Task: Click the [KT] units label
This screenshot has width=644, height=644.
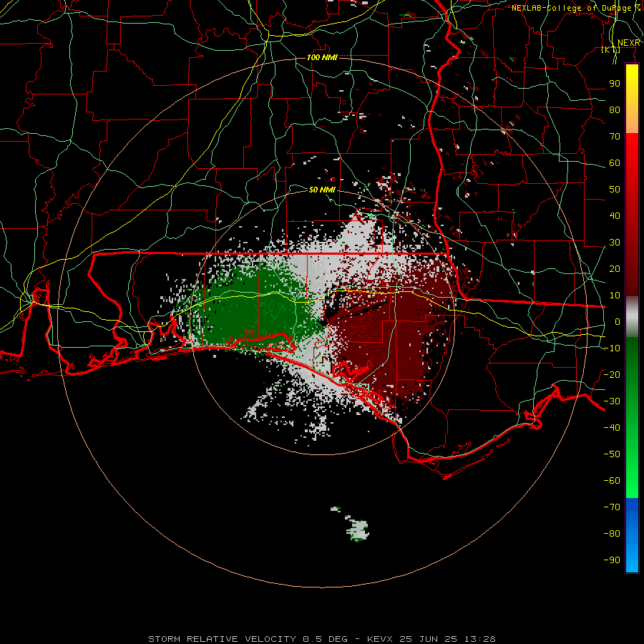Action: tap(610, 50)
